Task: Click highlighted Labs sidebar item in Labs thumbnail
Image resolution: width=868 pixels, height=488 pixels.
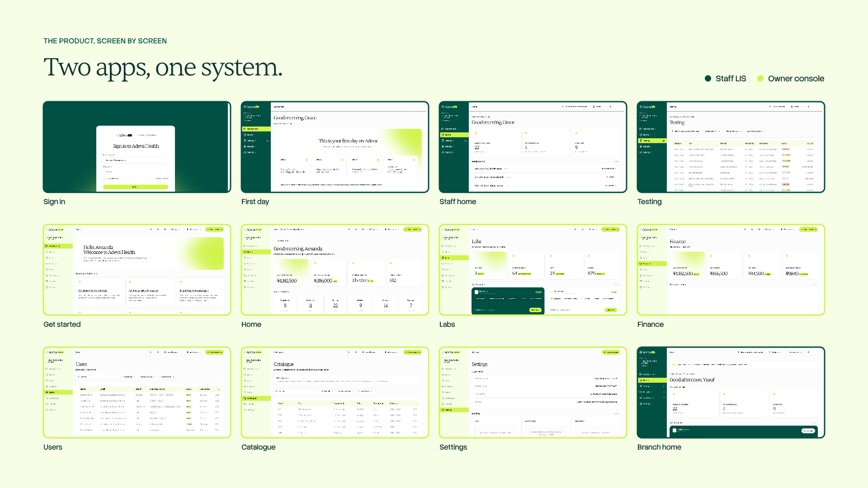Action: [454, 258]
